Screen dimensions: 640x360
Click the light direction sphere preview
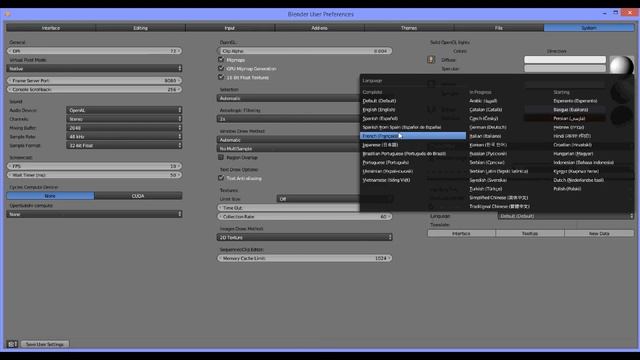[622, 65]
